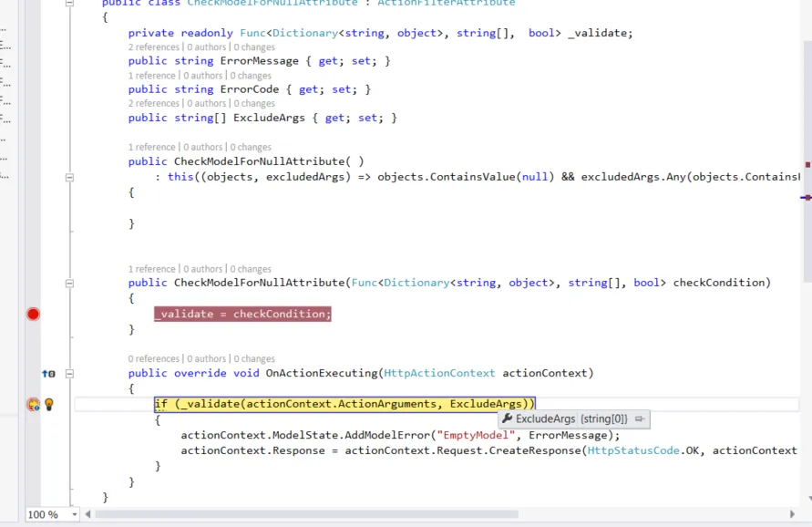
Task: Open the 100 % zoom dropdown
Action: click(75, 514)
